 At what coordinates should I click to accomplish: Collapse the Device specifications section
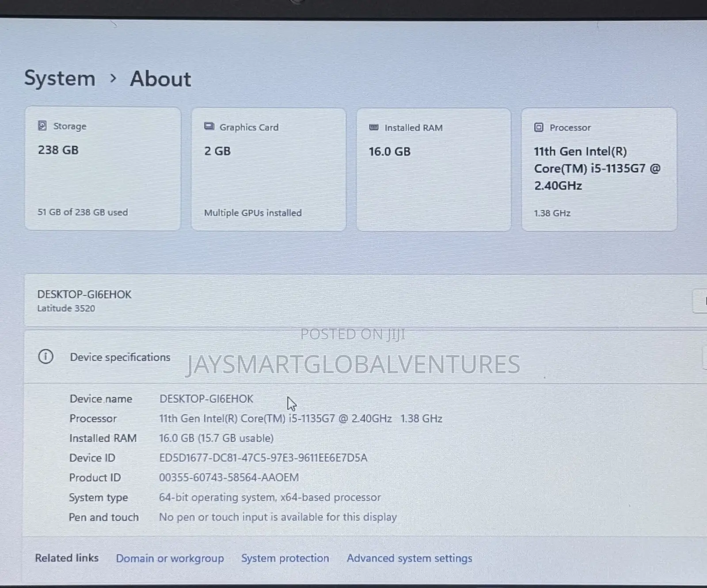pyautogui.click(x=365, y=356)
